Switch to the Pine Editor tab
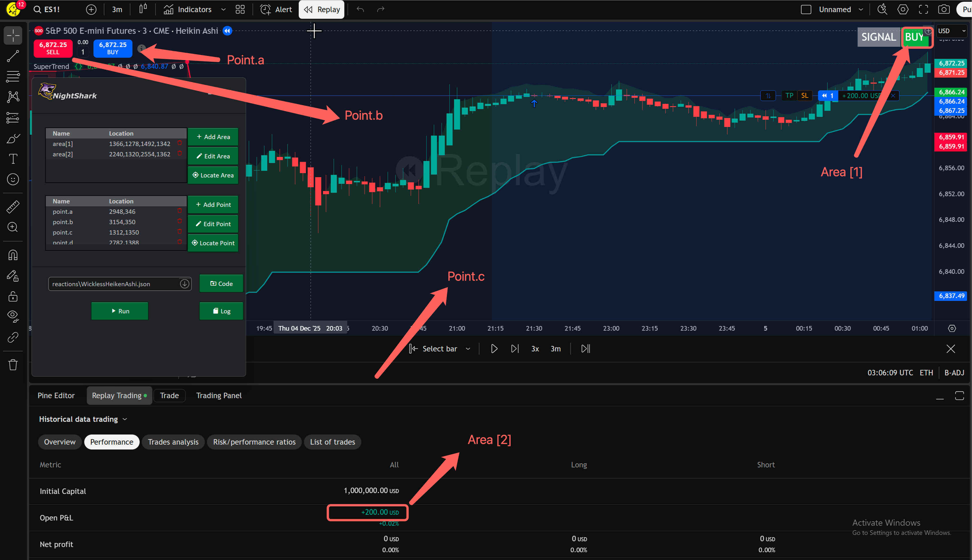972x560 pixels. pyautogui.click(x=56, y=395)
